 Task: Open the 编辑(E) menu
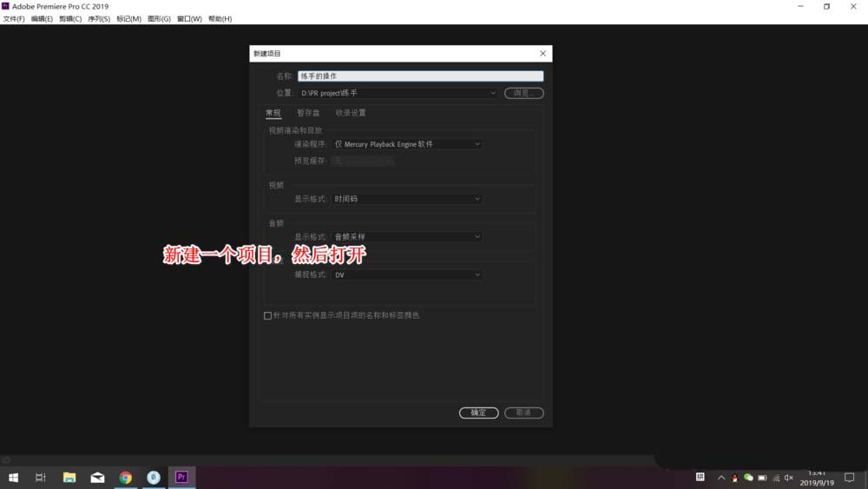tap(42, 19)
